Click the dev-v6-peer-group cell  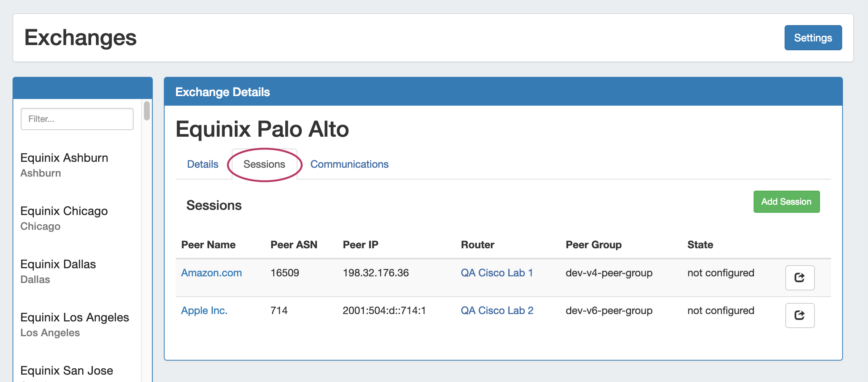click(x=609, y=310)
